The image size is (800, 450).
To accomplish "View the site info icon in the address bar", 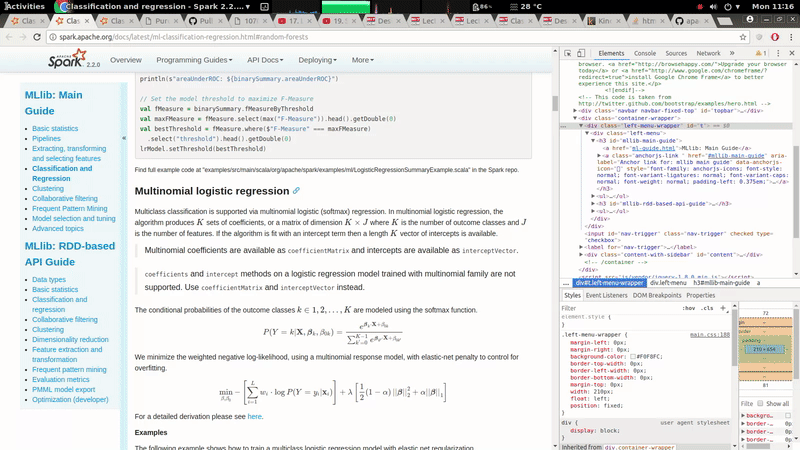I will pyautogui.click(x=52, y=37).
